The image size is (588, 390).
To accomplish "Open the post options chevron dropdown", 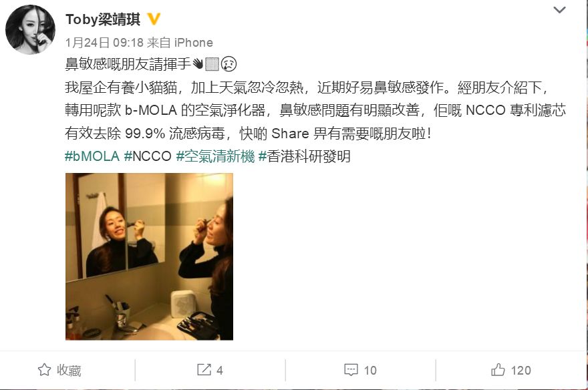I will pyautogui.click(x=559, y=10).
